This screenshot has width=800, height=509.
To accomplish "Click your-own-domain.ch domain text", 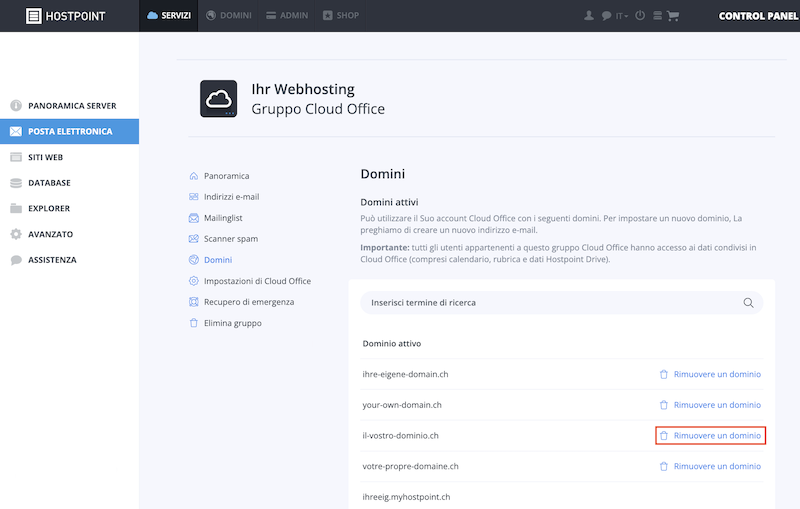I will [402, 404].
